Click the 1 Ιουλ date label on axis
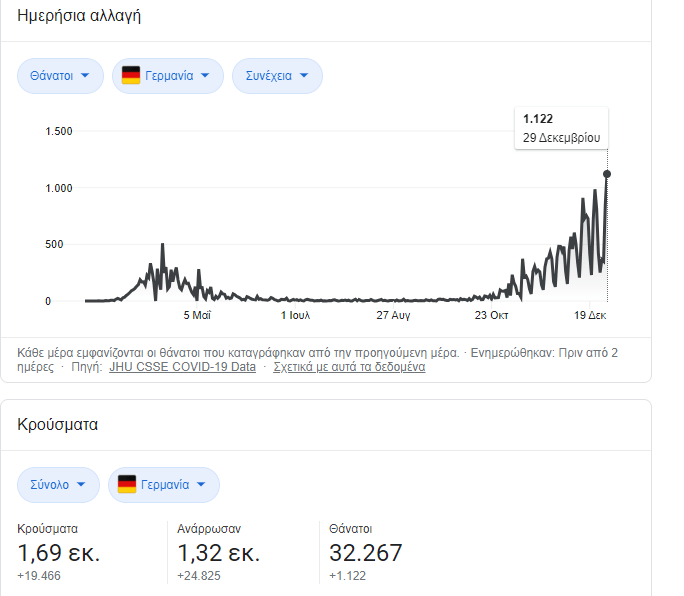 [295, 316]
